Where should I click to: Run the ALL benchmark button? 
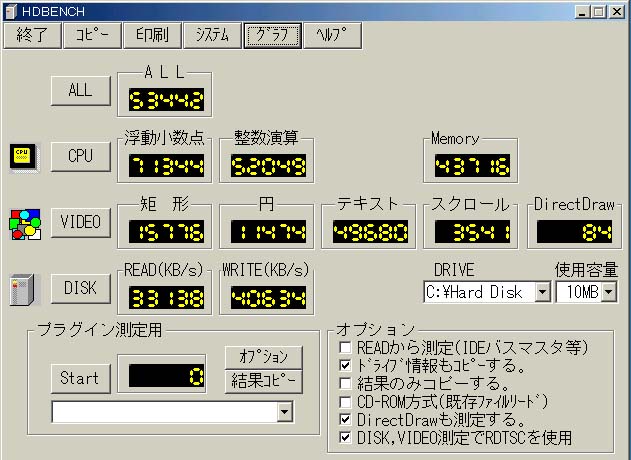point(80,90)
